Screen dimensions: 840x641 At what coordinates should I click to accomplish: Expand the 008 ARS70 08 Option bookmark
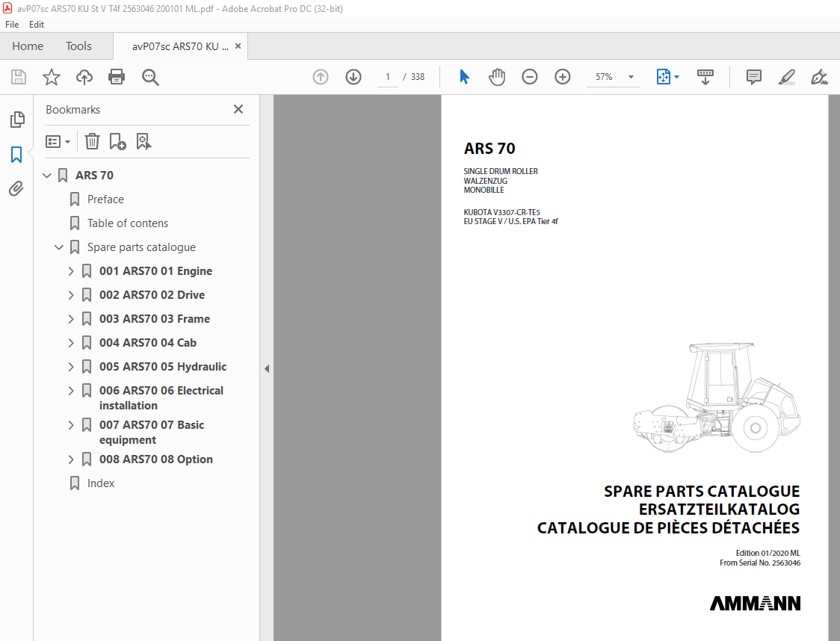tap(71, 459)
